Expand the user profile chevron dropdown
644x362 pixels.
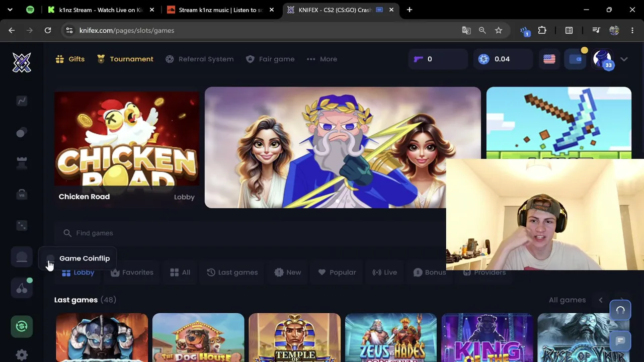[x=624, y=59]
